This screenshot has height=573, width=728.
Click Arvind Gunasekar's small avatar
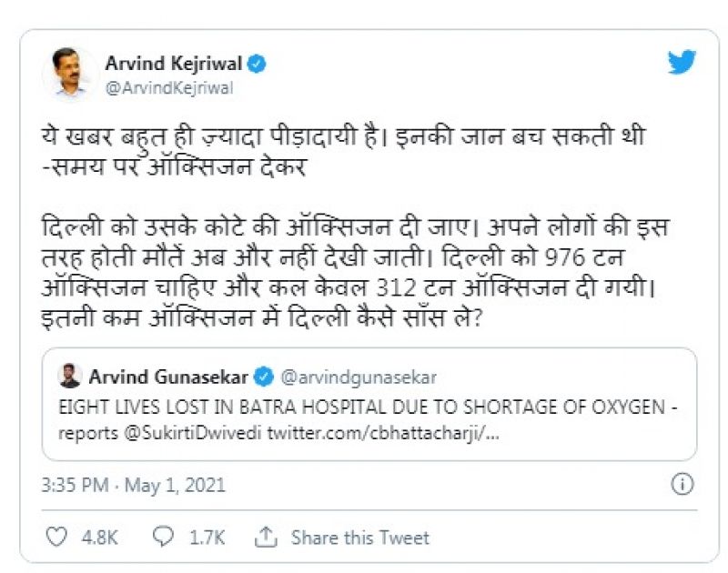click(x=70, y=376)
